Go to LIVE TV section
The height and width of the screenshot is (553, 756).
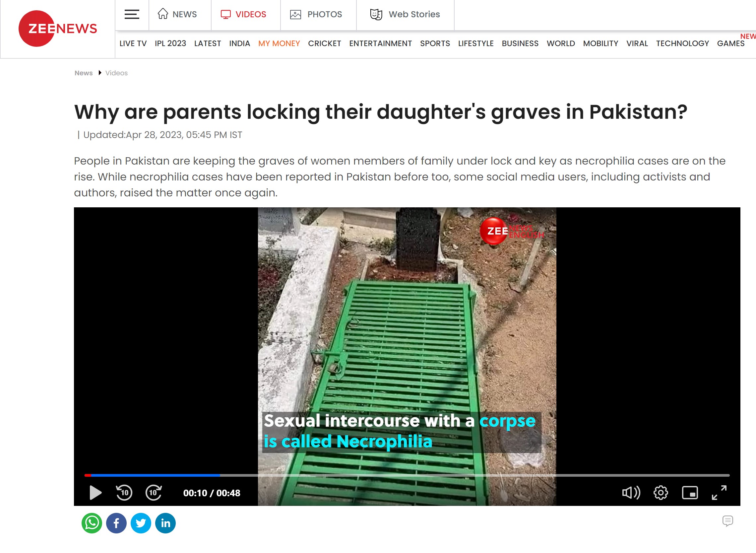(x=133, y=43)
